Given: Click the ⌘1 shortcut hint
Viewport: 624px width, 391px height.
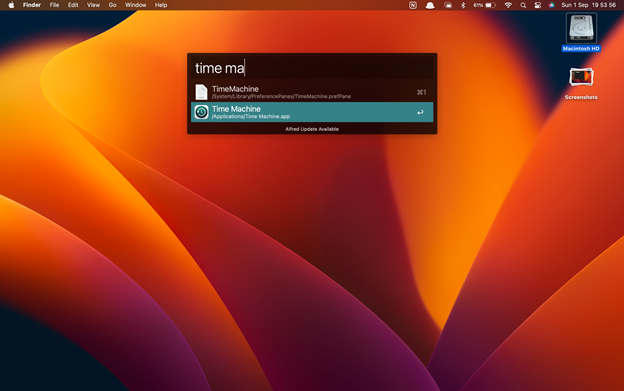Looking at the screenshot, I should [x=421, y=92].
